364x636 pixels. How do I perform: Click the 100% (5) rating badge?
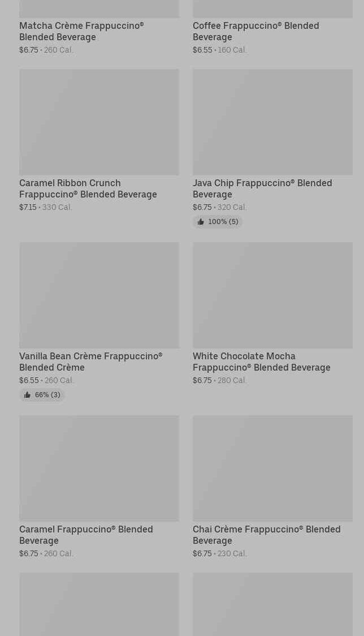[218, 221]
